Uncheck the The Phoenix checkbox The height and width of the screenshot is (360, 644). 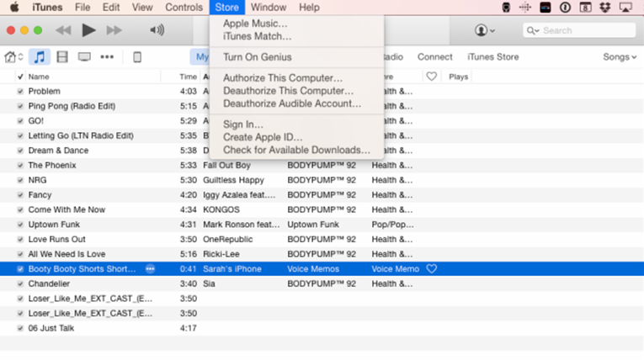pos(20,166)
